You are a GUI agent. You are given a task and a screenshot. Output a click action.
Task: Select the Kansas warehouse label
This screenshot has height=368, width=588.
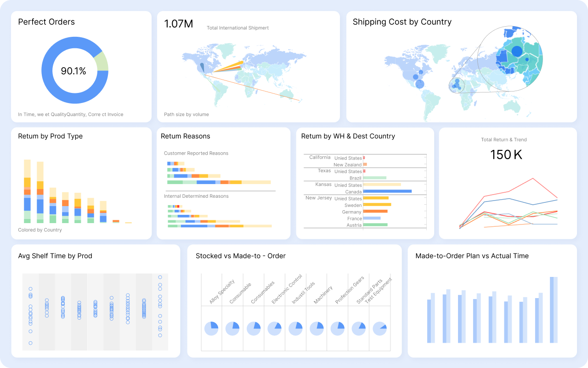click(323, 184)
